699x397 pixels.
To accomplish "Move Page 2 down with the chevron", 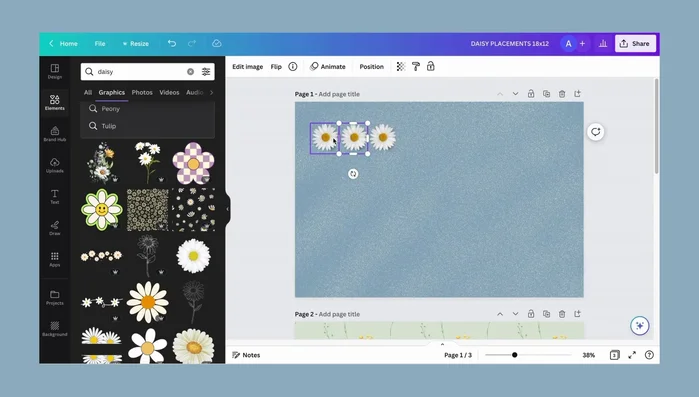I will tap(515, 314).
